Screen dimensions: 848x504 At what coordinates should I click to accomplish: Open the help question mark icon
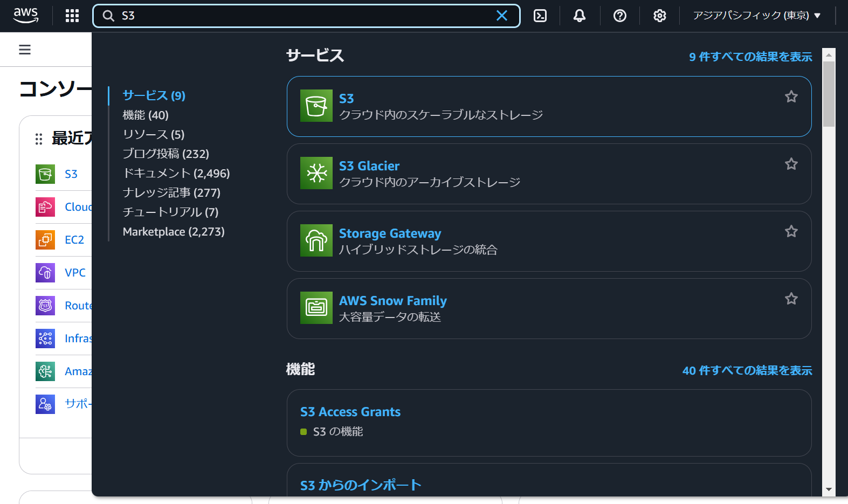(620, 16)
